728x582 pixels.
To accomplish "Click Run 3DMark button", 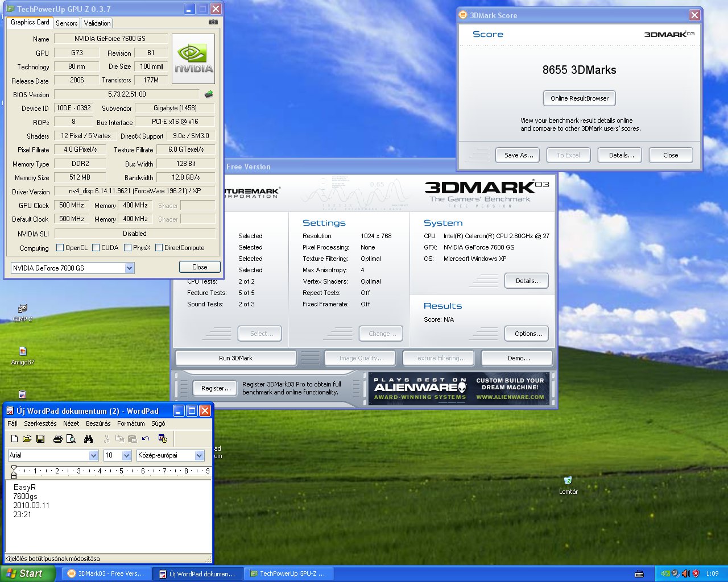I will click(x=235, y=358).
